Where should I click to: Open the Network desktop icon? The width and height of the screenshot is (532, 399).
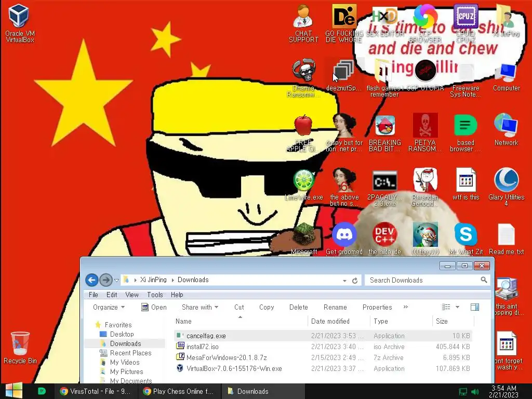pos(506,129)
